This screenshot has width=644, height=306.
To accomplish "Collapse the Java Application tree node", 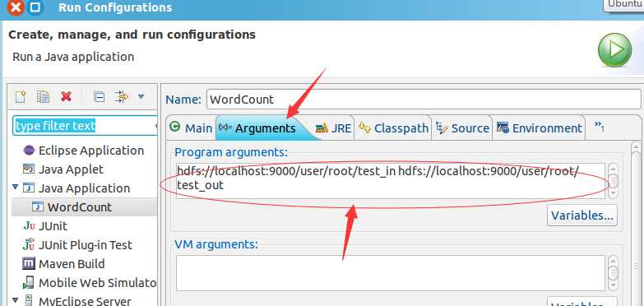I will tap(16, 188).
